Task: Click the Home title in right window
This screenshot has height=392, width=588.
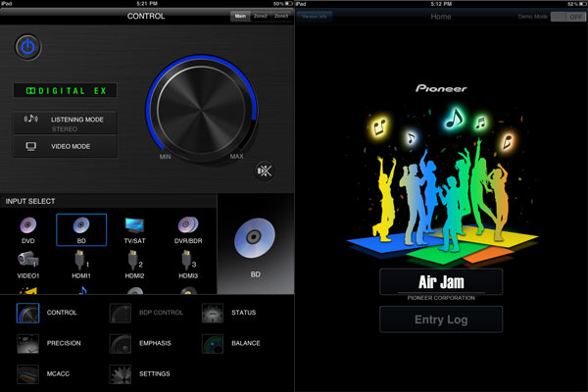Action: [x=441, y=17]
